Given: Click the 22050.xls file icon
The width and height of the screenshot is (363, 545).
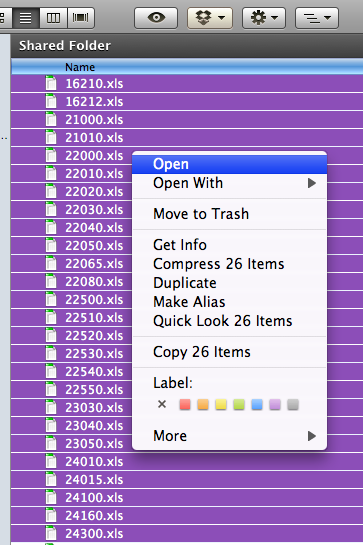Looking at the screenshot, I should (51, 246).
